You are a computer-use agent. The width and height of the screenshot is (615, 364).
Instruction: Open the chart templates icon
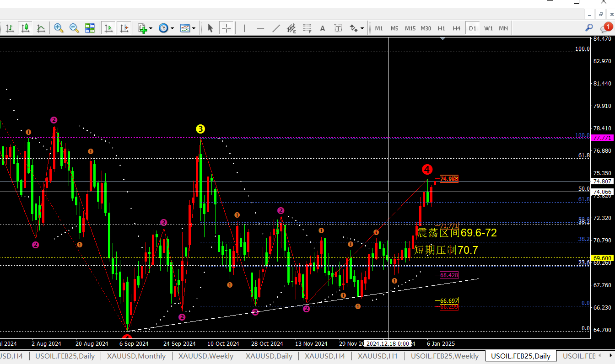pos(185,28)
